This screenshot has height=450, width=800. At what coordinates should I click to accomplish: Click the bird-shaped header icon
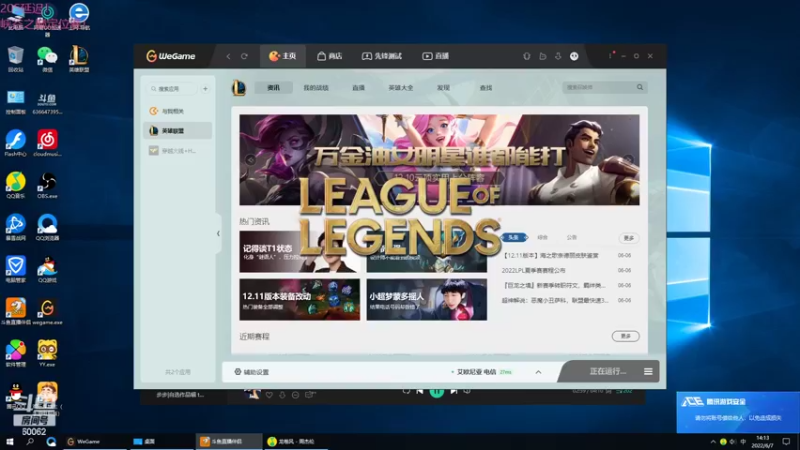point(542,56)
